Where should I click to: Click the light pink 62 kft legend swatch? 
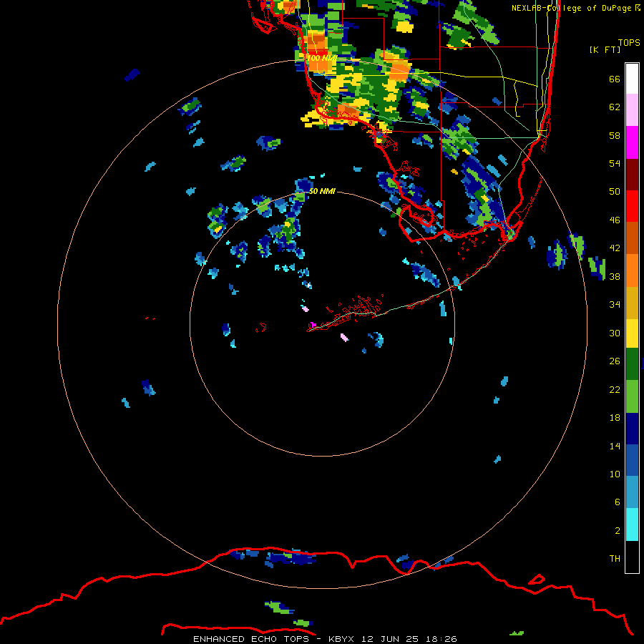coord(632,110)
